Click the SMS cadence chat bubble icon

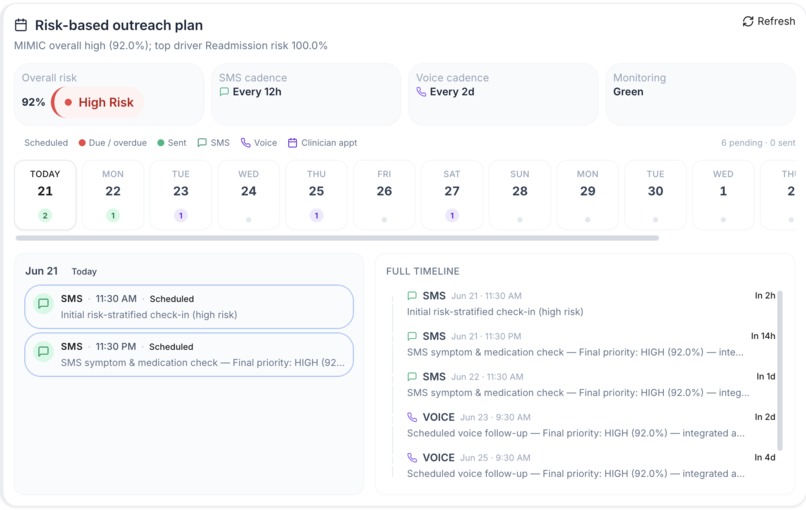point(224,92)
